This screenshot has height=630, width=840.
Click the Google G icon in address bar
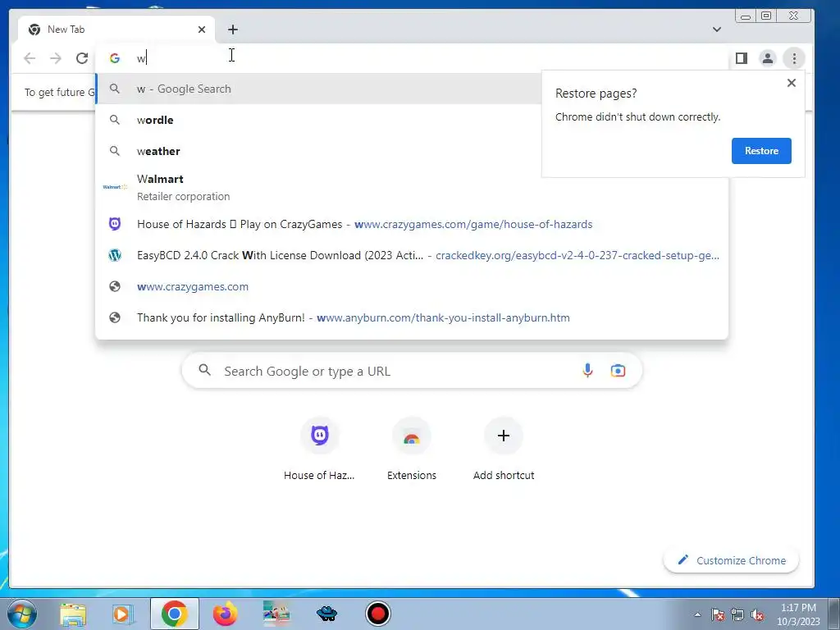[115, 58]
